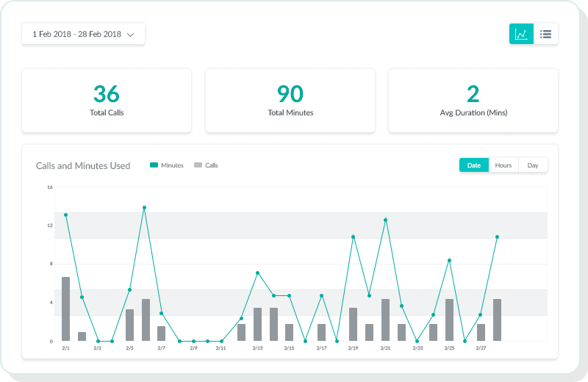Click the Calls legend label

tap(212, 165)
